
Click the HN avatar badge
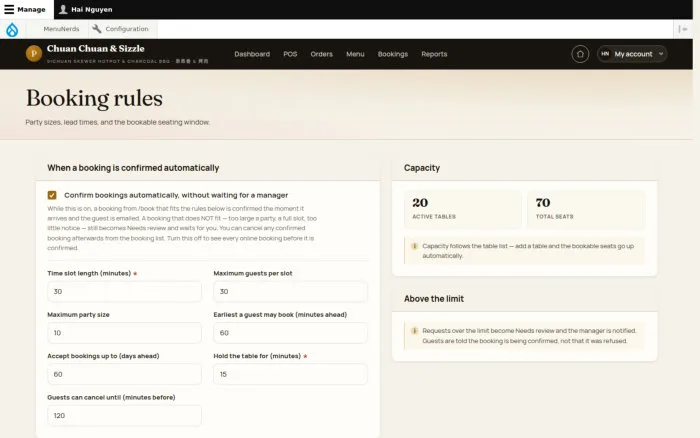pos(605,54)
